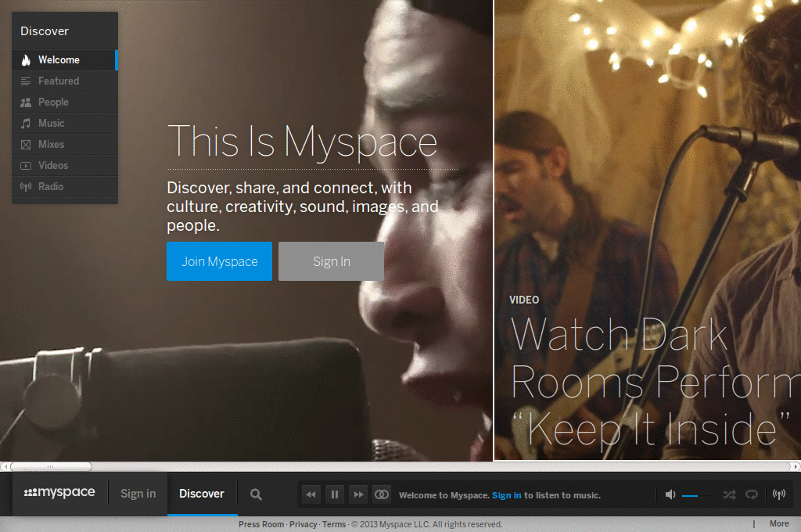This screenshot has width=801, height=532.
Task: Open Music in the Discover menu
Action: (65, 123)
